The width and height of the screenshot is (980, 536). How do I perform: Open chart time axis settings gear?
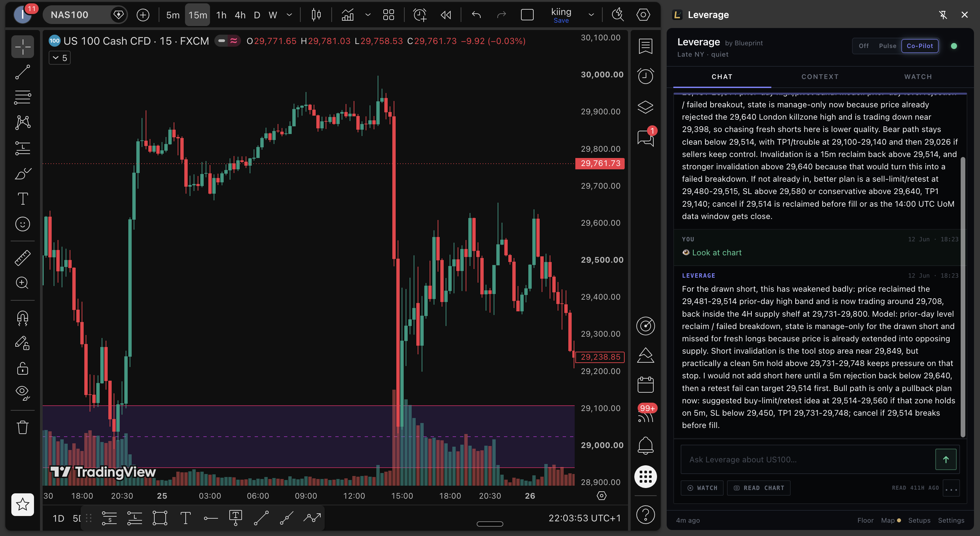pos(601,496)
